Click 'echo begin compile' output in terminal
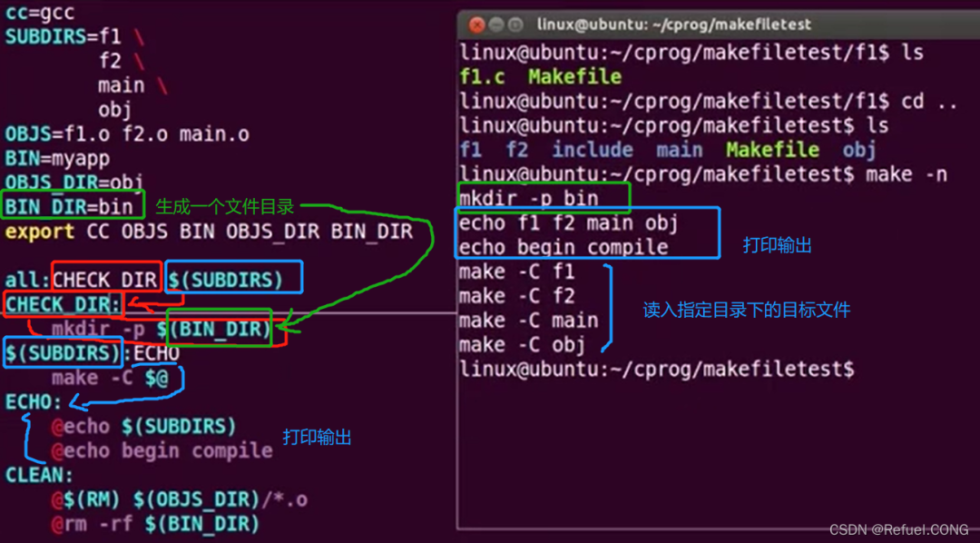 [563, 248]
